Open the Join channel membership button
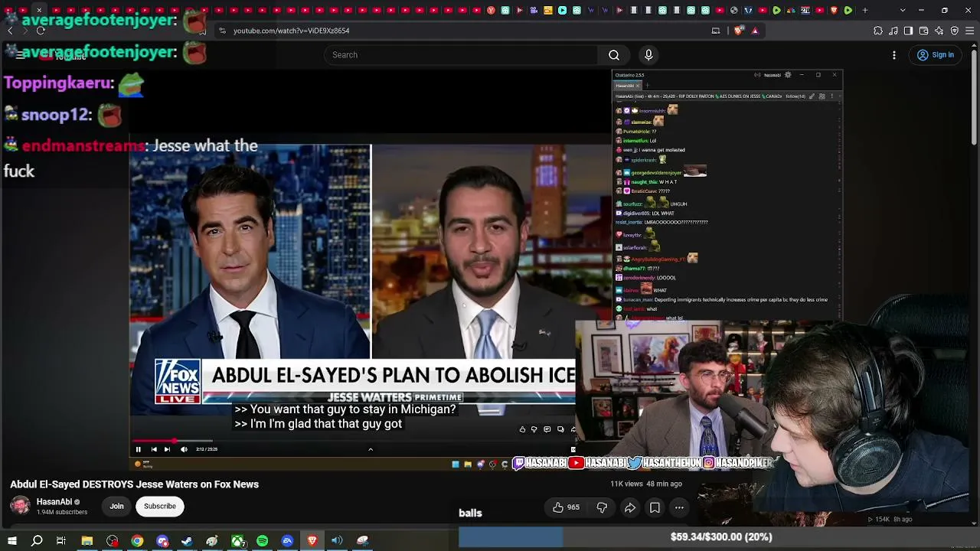This screenshot has height=551, width=980. (x=116, y=506)
